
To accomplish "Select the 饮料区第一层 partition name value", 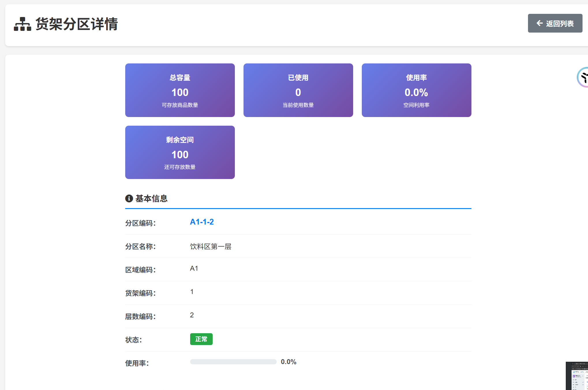I will point(211,246).
